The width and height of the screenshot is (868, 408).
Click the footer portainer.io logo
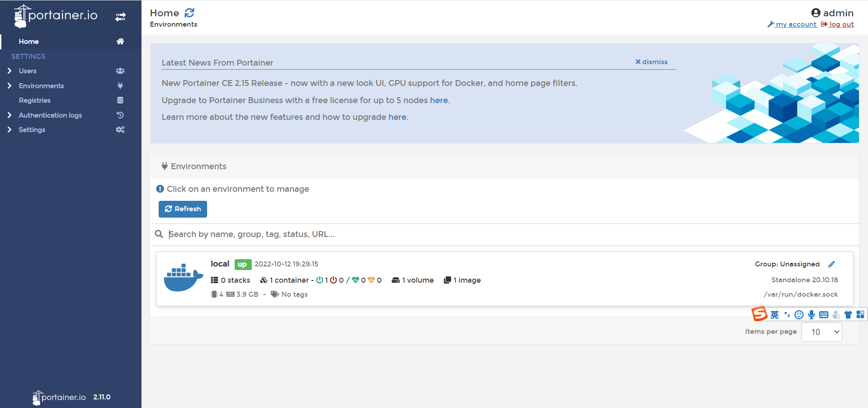click(x=59, y=398)
